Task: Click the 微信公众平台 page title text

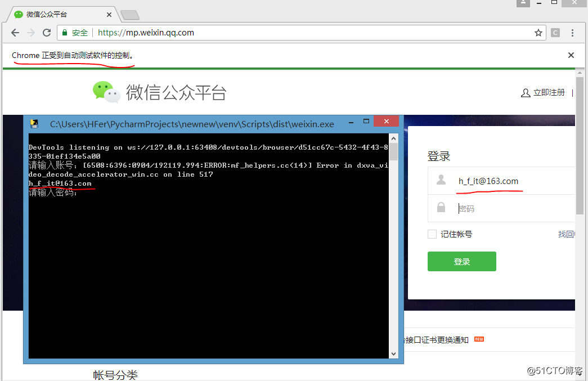Action: point(176,92)
